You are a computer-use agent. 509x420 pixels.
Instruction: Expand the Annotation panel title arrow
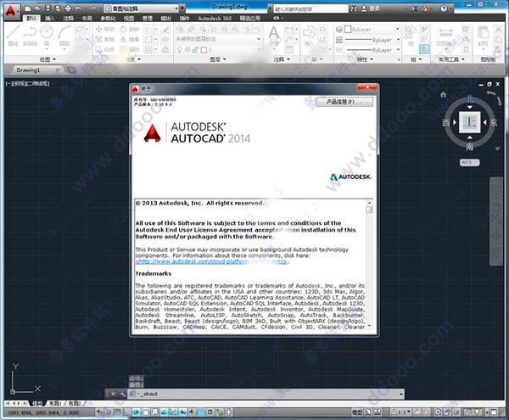coord(288,59)
